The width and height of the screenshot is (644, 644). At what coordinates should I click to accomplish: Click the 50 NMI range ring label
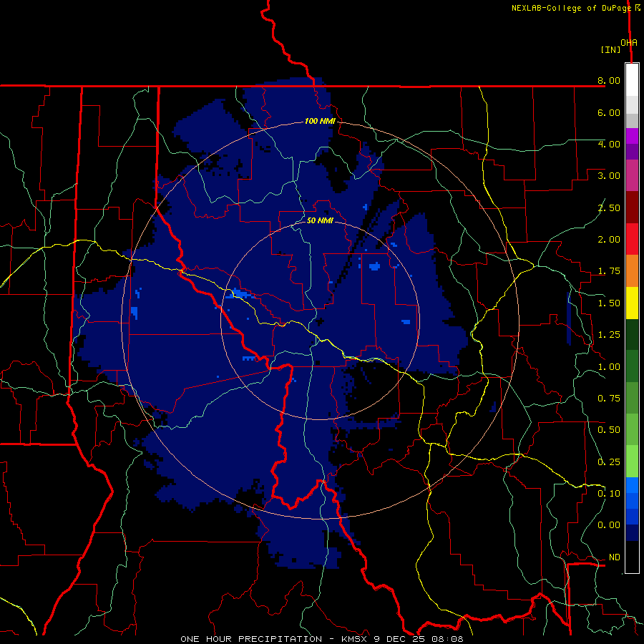(x=320, y=220)
